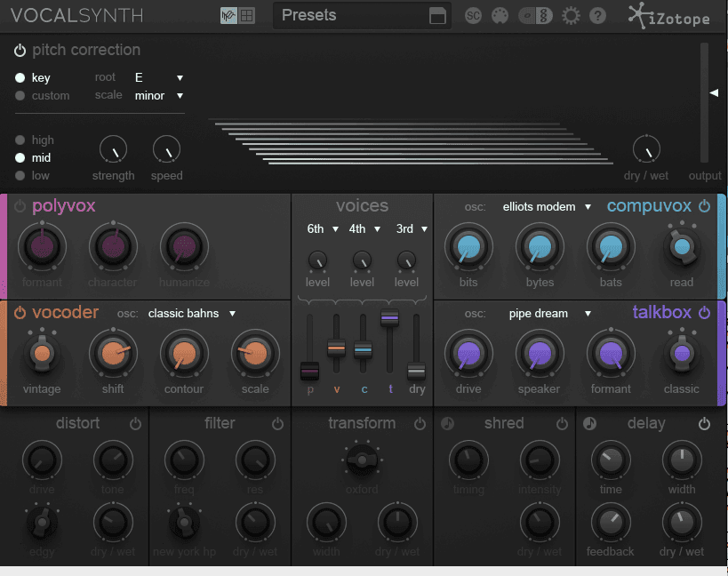Toggle the shred tempo sync note icon
This screenshot has height=576, width=728.
448,423
